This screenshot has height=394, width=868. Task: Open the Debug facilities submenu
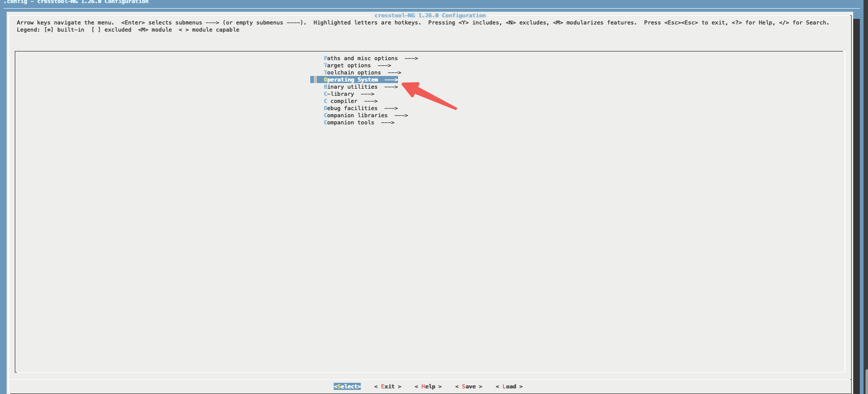click(361, 108)
